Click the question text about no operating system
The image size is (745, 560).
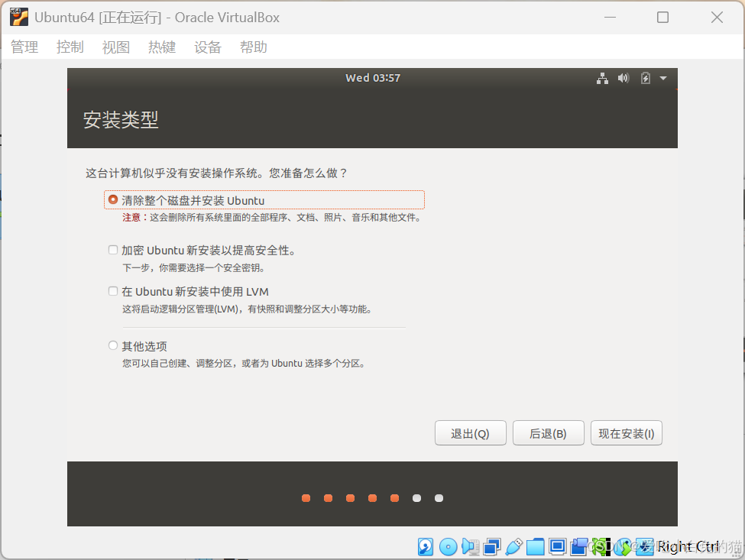[216, 173]
